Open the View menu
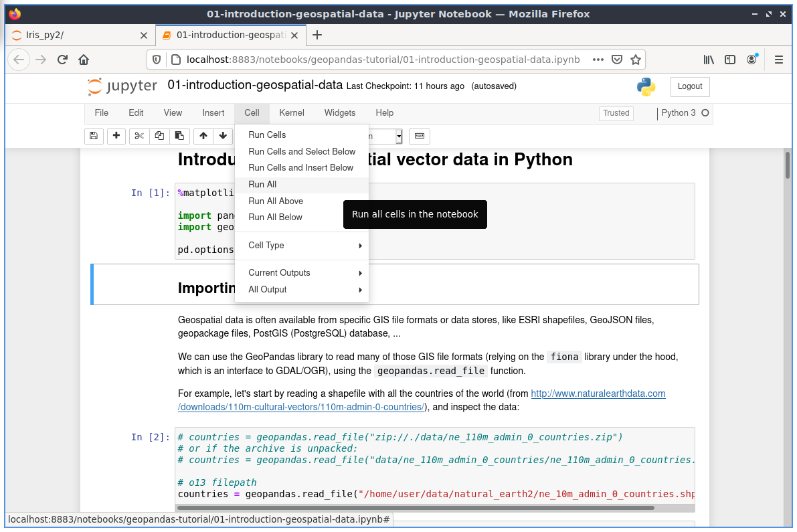 point(173,113)
